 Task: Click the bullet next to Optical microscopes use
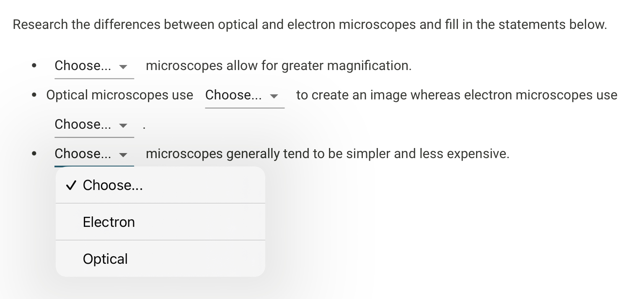tap(34, 95)
